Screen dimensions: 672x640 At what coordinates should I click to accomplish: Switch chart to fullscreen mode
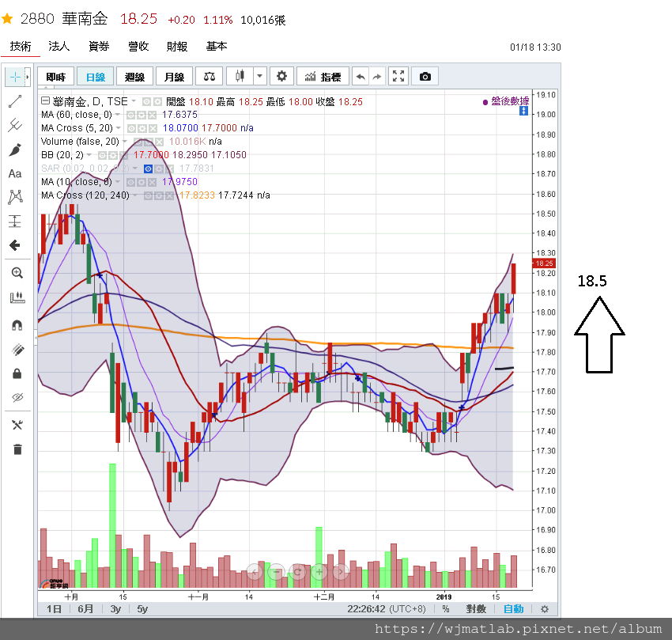click(x=398, y=77)
